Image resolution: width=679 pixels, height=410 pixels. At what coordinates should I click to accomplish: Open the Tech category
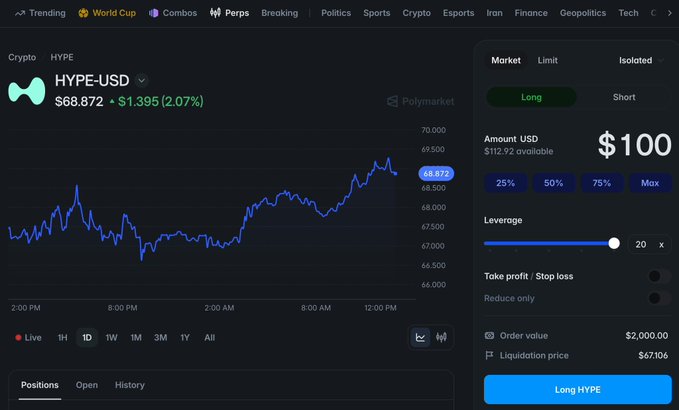click(x=628, y=13)
